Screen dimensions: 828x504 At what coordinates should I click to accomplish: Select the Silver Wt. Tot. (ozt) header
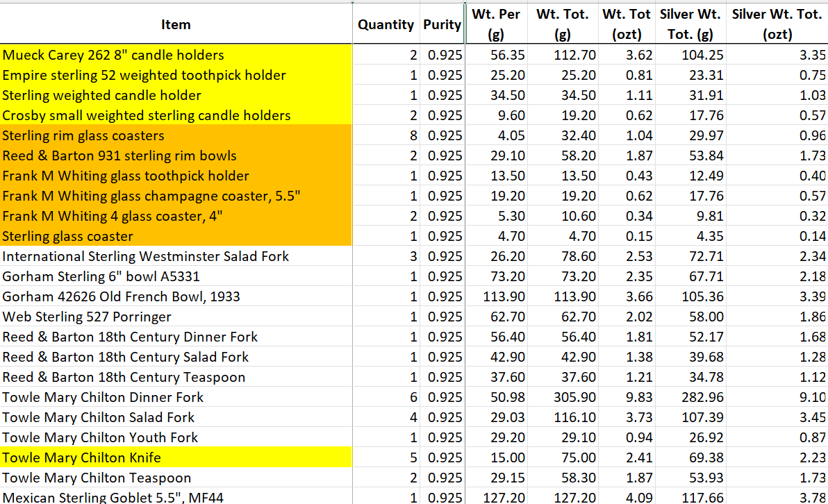(777, 24)
